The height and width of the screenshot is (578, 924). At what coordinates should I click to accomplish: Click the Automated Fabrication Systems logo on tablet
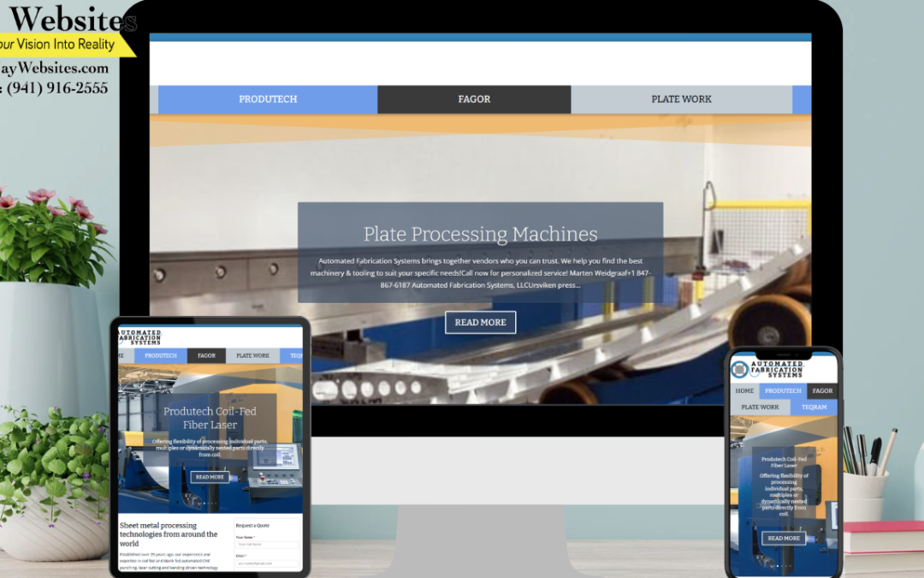[139, 337]
